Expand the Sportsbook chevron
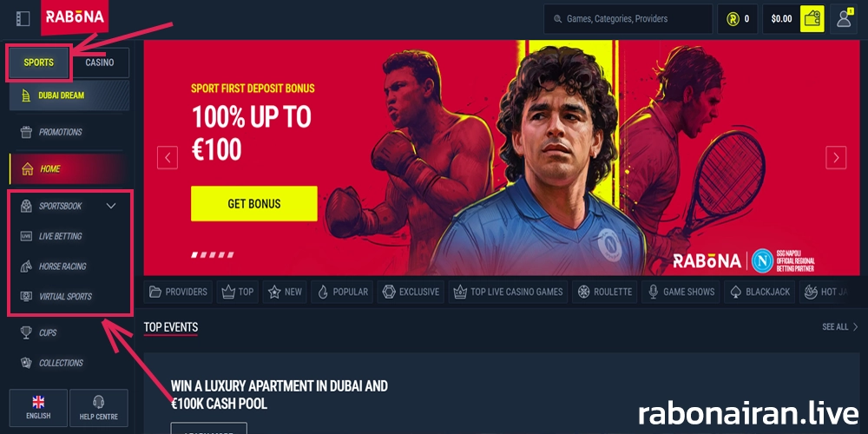This screenshot has width=868, height=434. click(111, 206)
